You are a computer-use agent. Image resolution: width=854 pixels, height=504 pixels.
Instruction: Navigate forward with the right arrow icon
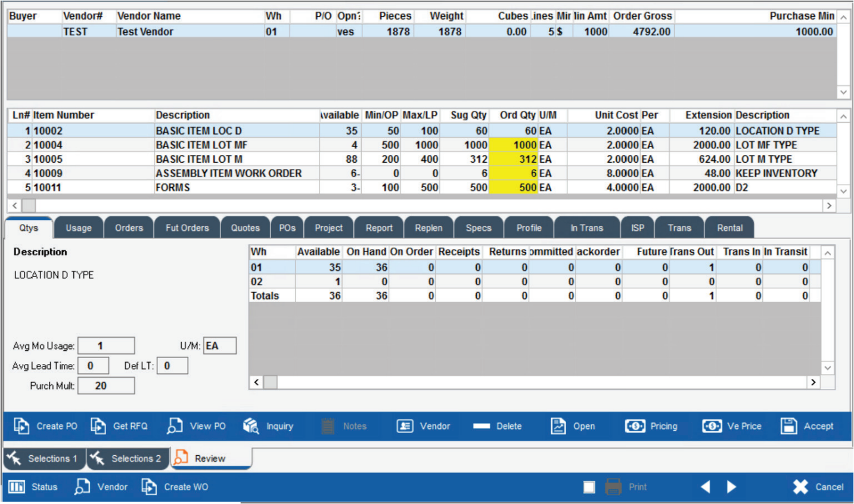731,487
